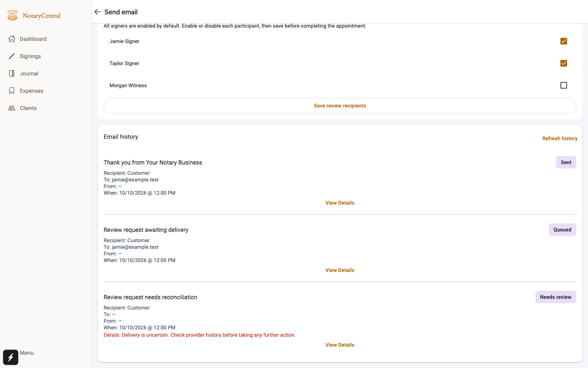Click the Clients people icon
The width and height of the screenshot is (588, 368).
(x=12, y=108)
